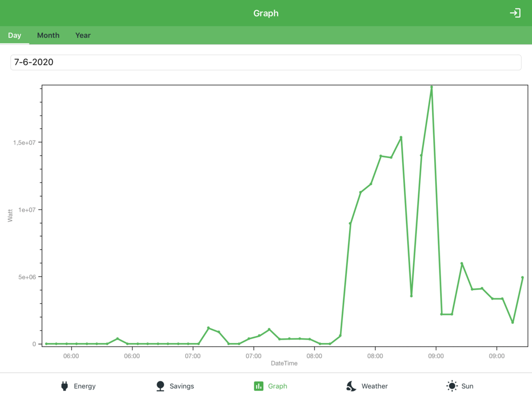Click the Savings label in bottom navigation
The width and height of the screenshot is (532, 399).
[182, 386]
